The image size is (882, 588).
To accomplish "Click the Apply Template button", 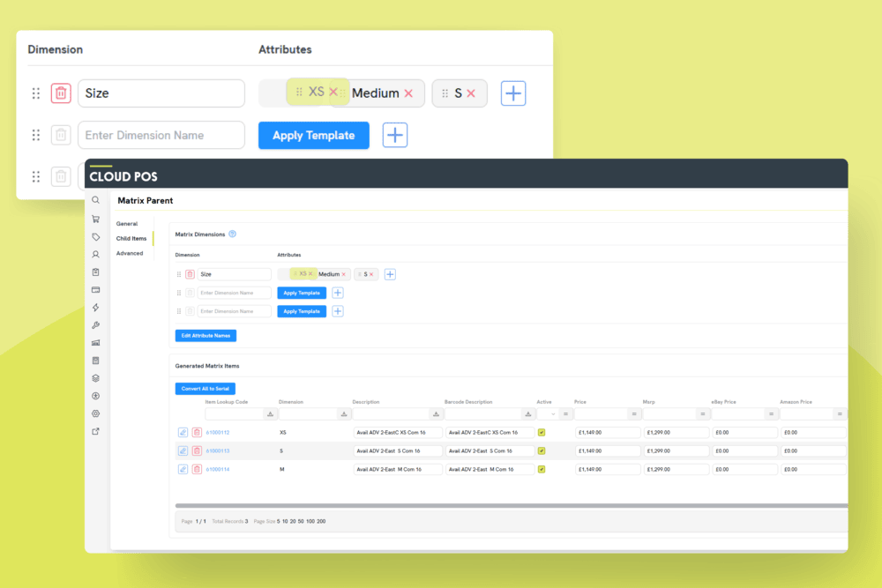I will [301, 292].
